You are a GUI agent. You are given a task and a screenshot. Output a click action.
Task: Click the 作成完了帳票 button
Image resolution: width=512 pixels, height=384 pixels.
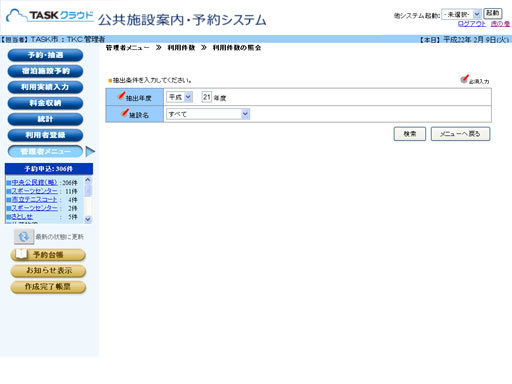(x=48, y=287)
